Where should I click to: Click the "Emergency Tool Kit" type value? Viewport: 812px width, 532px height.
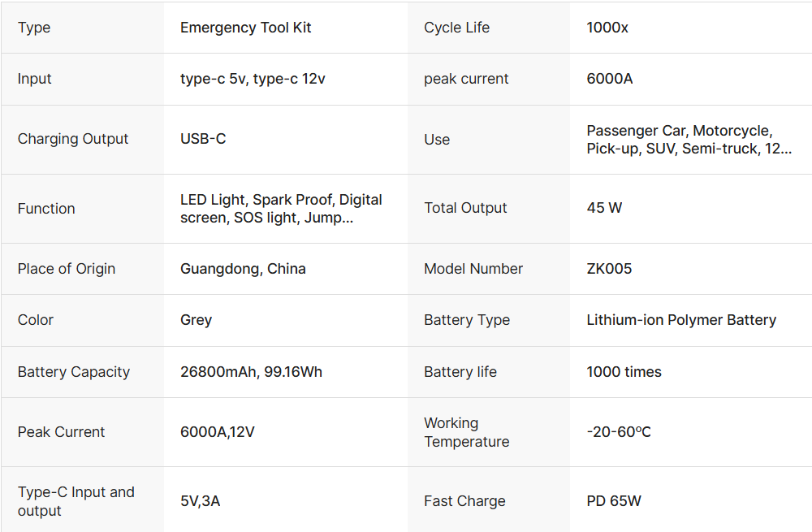coord(245,28)
